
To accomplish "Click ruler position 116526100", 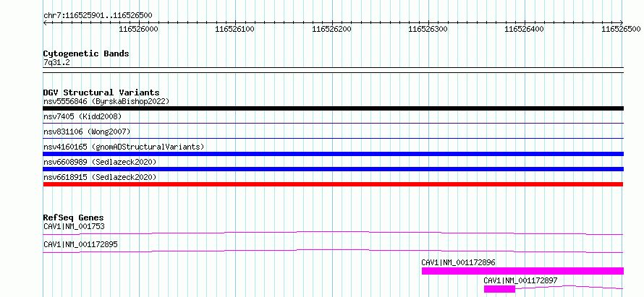I will click(x=234, y=29).
